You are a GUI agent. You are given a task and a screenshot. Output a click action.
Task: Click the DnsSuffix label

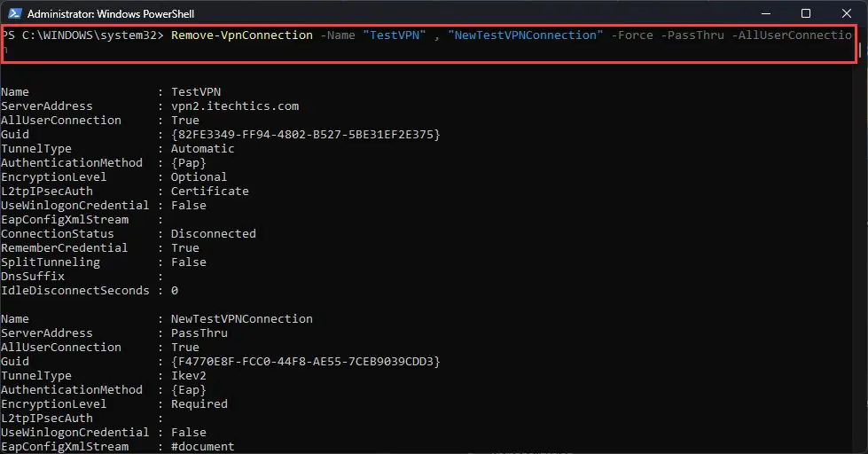coord(33,276)
